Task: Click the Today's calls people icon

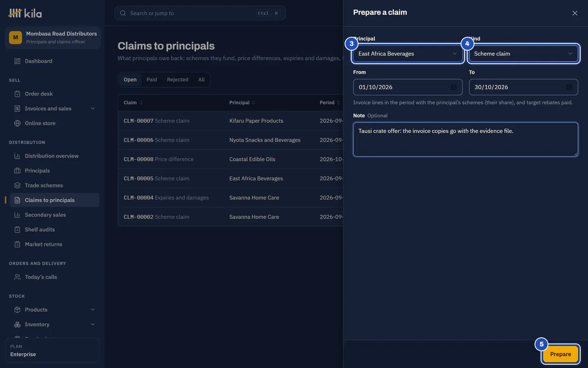Action: tap(17, 277)
